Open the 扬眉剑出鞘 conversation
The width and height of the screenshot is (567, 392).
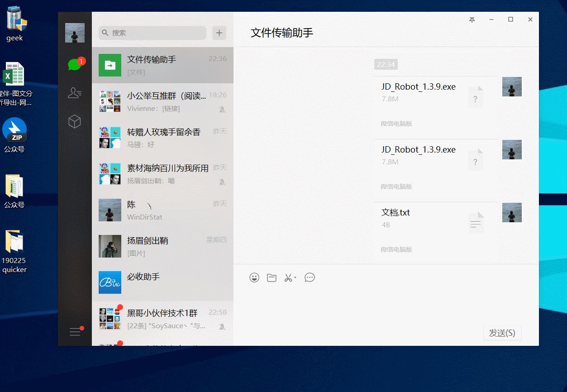point(162,246)
